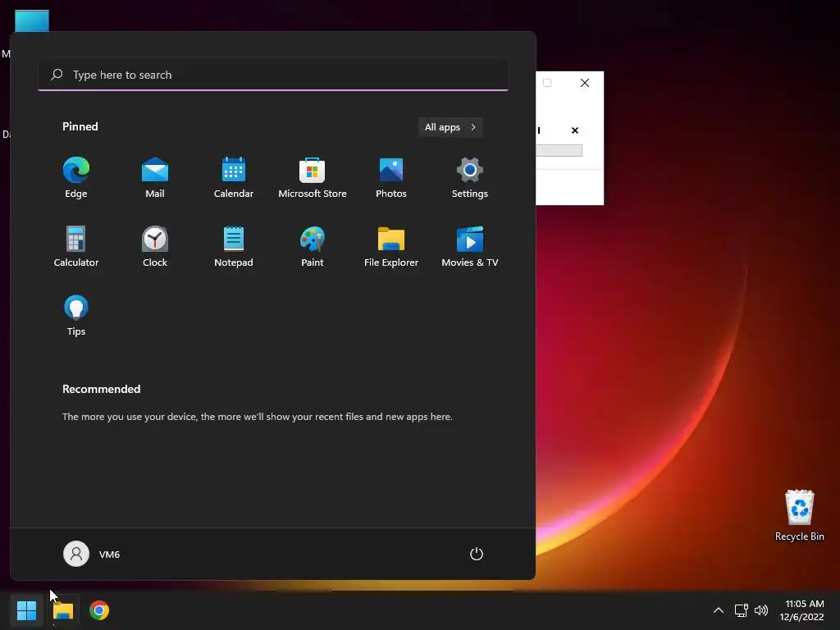Screen dimensions: 840x630
Task: Open the Tips app
Action: click(x=76, y=316)
